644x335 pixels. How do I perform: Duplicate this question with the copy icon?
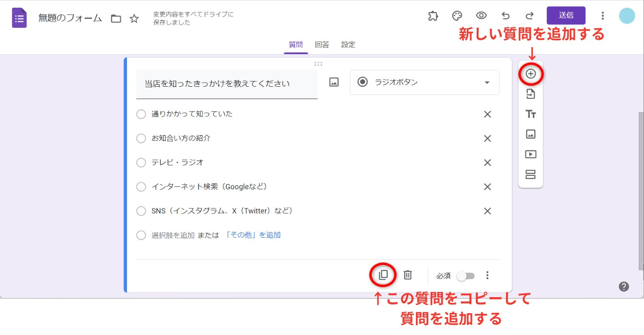click(x=383, y=275)
